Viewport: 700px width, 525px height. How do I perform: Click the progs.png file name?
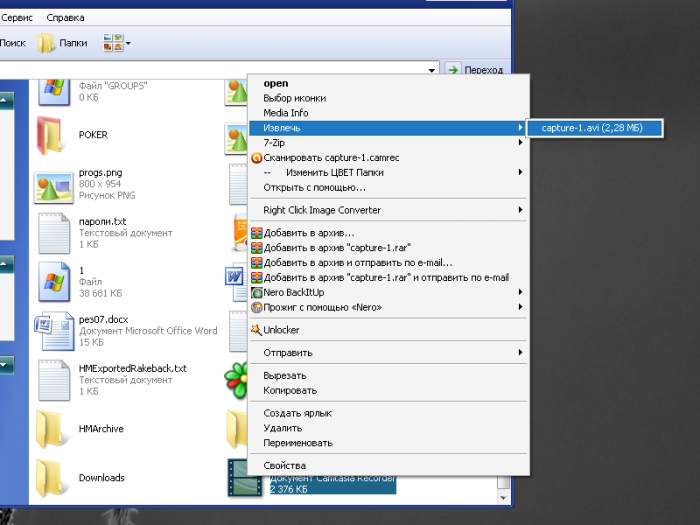click(100, 173)
